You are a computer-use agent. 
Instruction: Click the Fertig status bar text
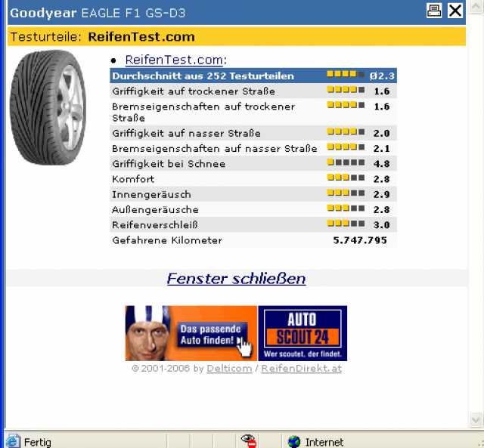[38, 443]
